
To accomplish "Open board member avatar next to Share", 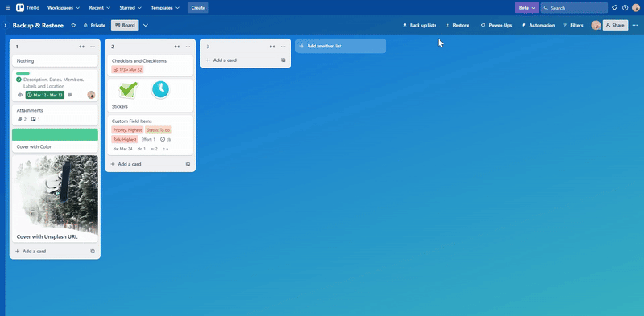I will coord(596,26).
